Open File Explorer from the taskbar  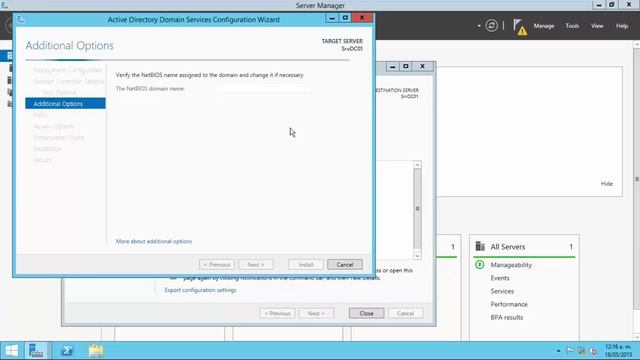click(96, 351)
